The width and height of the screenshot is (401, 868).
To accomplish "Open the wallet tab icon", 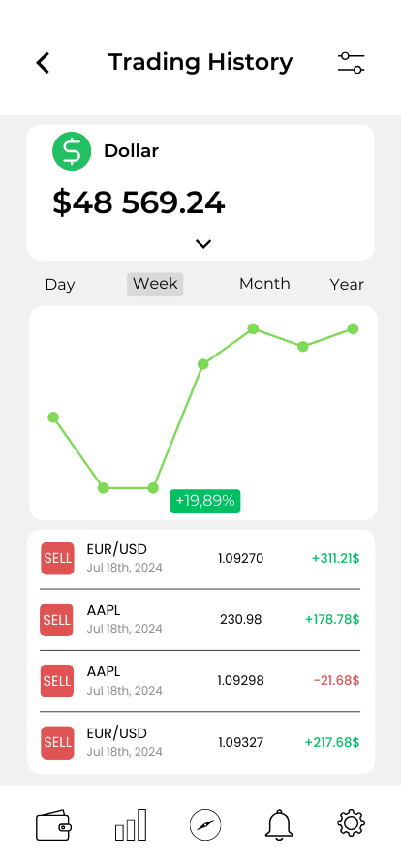I will (53, 825).
